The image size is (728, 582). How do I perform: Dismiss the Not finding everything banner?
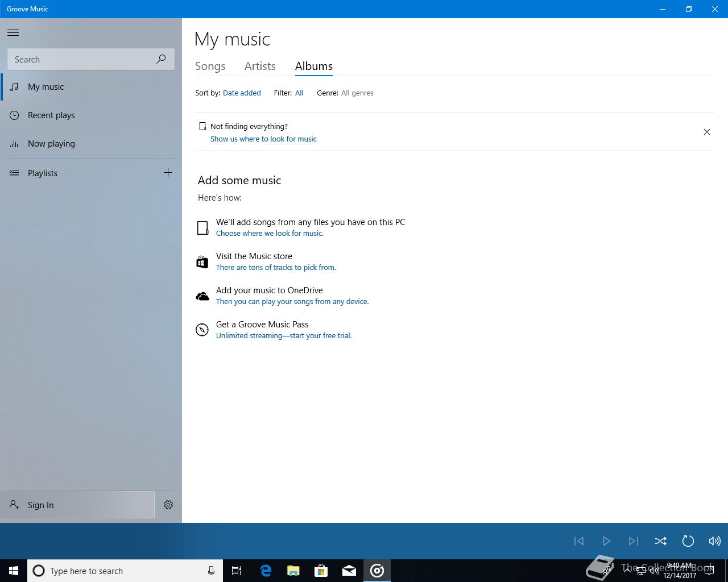click(707, 132)
